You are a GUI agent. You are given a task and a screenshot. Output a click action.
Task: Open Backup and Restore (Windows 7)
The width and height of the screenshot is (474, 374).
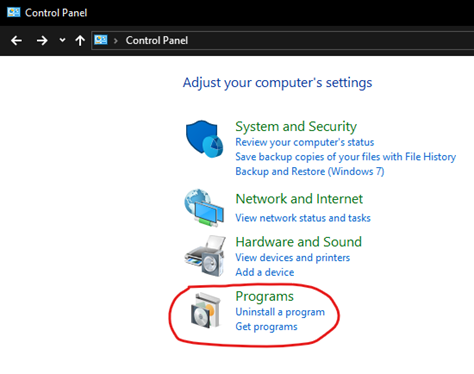pos(310,171)
